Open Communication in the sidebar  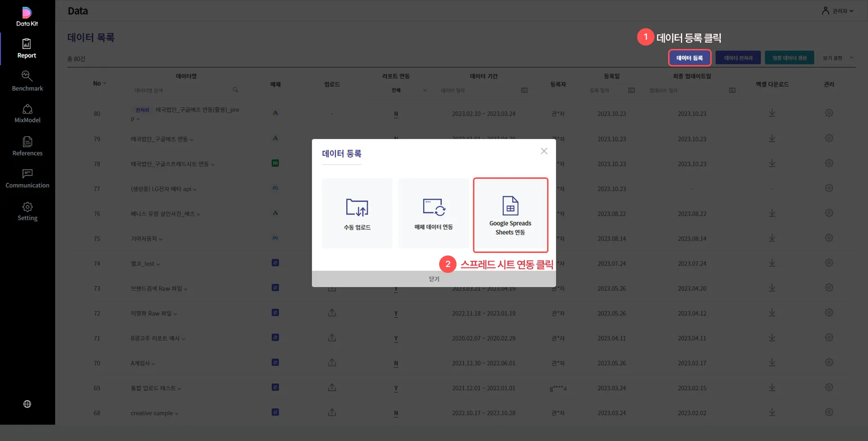(x=27, y=178)
